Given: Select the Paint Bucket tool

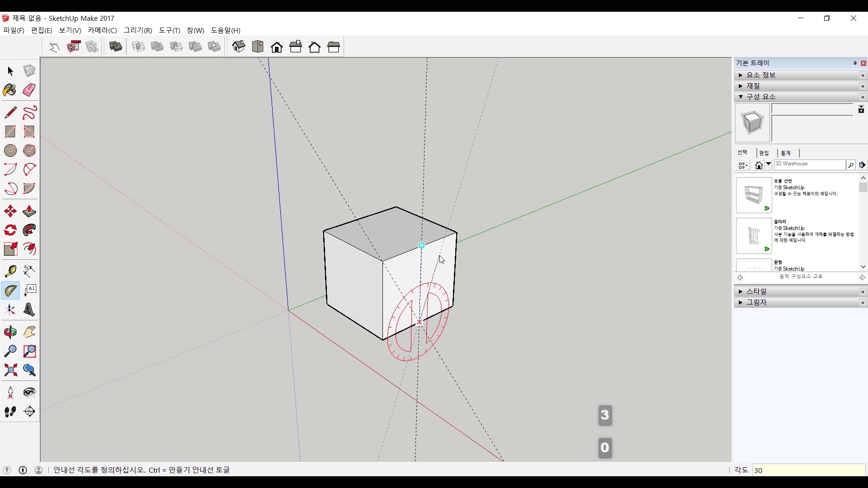Looking at the screenshot, I should click(x=10, y=90).
